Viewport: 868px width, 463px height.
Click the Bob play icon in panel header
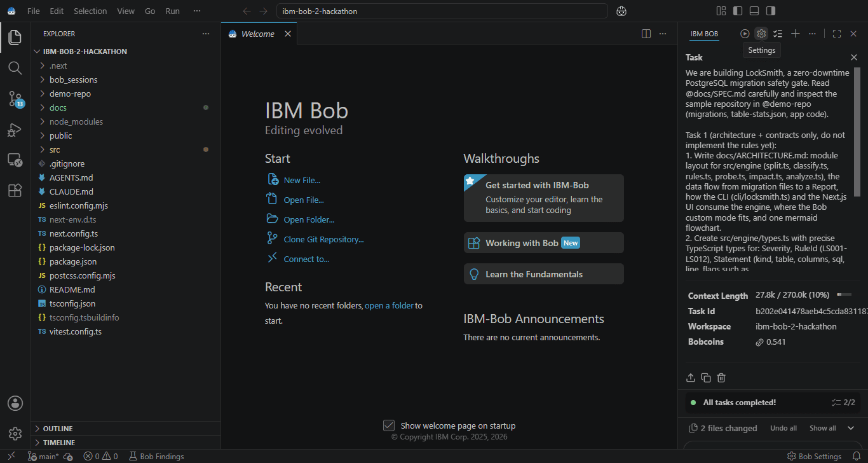point(745,34)
